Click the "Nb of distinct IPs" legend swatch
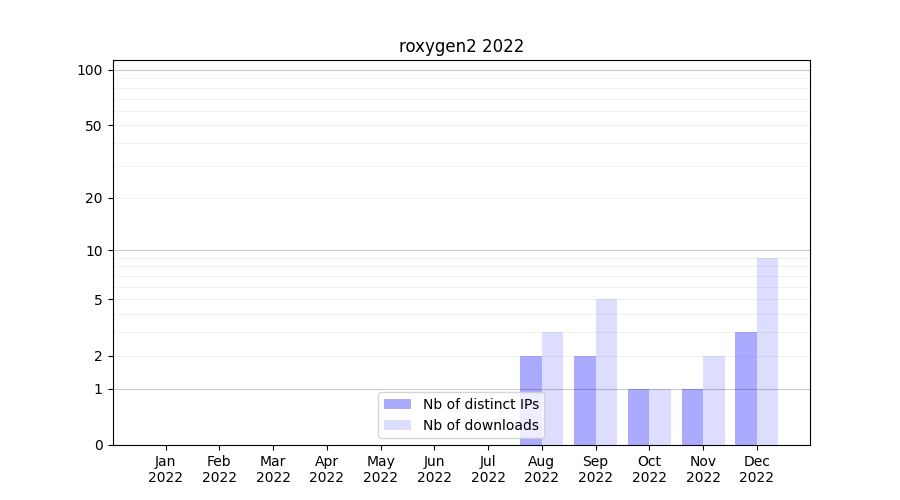The image size is (900, 500). click(x=397, y=404)
